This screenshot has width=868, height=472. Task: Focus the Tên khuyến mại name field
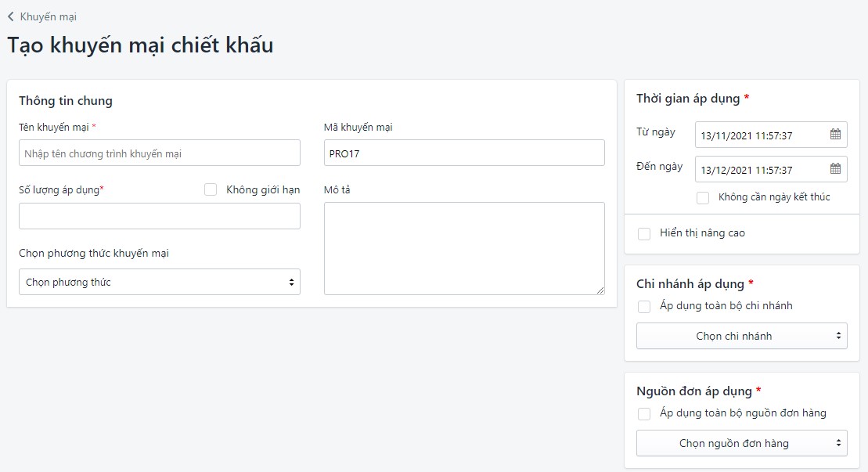coord(160,153)
